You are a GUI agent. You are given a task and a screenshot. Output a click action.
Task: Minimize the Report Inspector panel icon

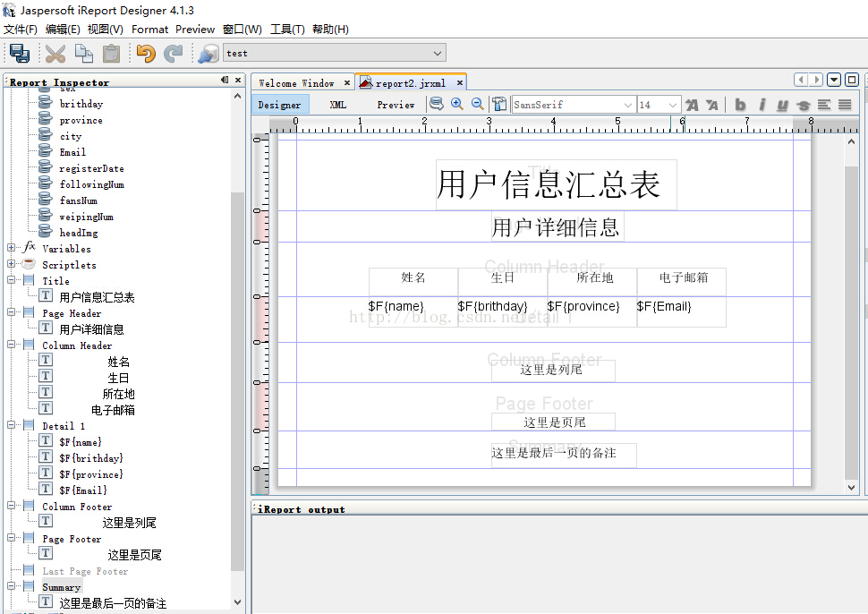(x=225, y=81)
